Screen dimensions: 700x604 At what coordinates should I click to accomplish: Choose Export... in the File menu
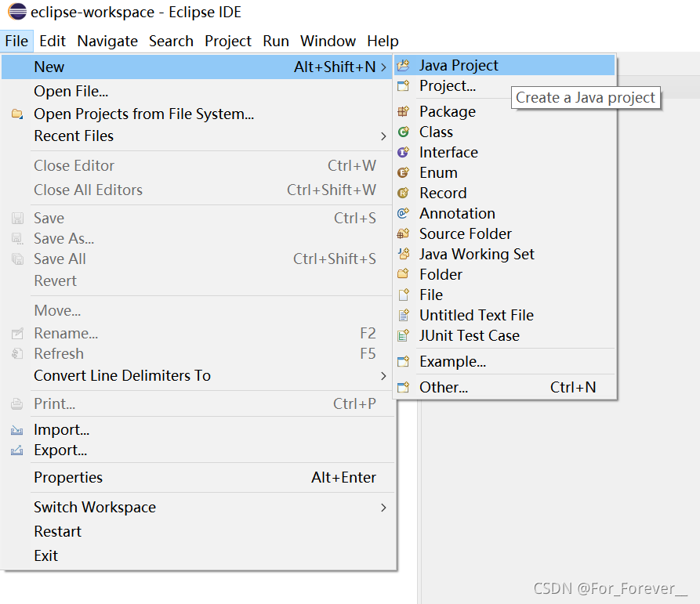pyautogui.click(x=198, y=450)
